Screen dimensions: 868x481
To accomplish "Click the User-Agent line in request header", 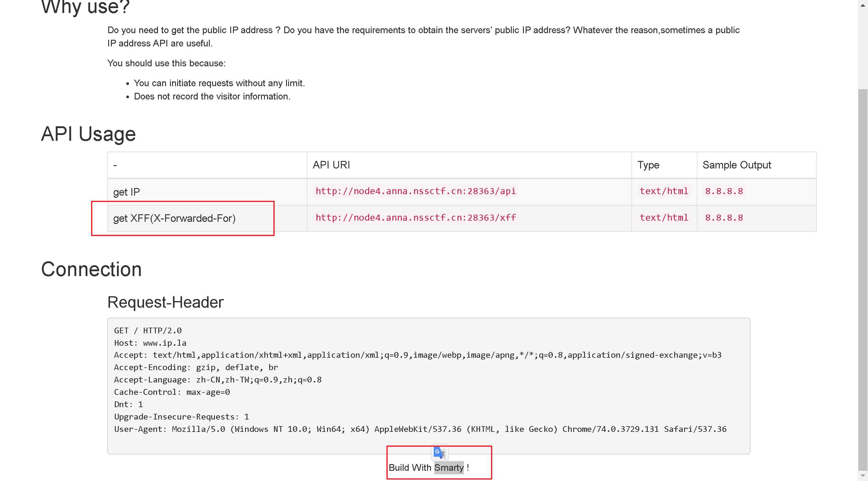I will (x=420, y=429).
